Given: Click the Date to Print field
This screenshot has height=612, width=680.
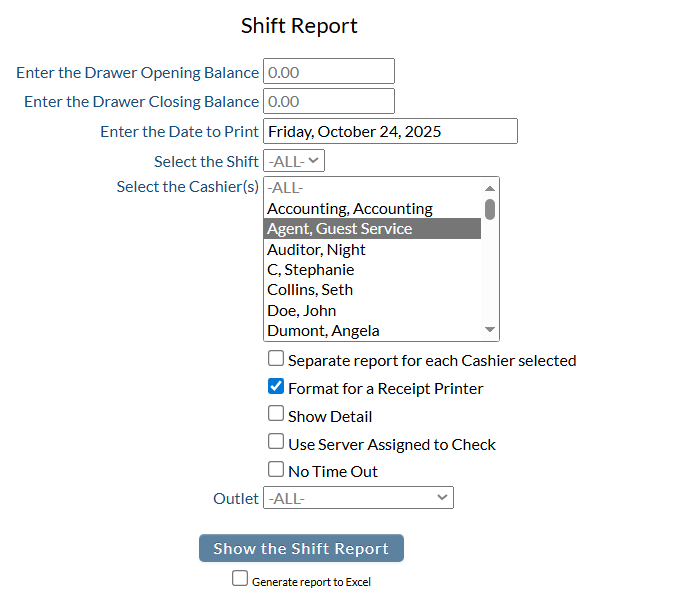Looking at the screenshot, I should [390, 131].
